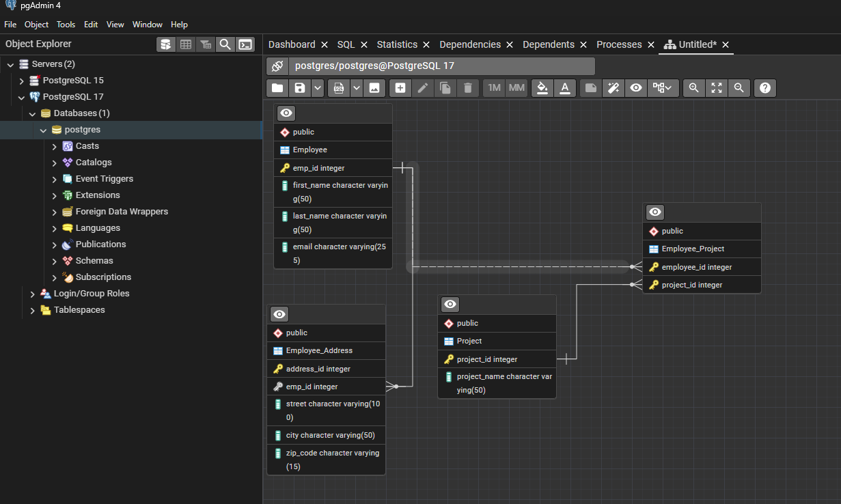The height and width of the screenshot is (504, 841).
Task: Open the Query Tool from Object Explorer
Action: point(165,44)
